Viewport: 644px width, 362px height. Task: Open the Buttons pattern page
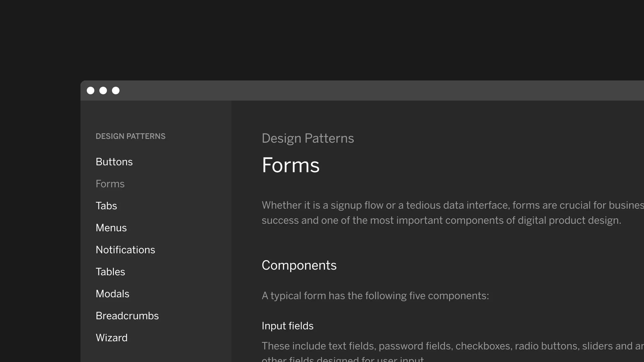point(114,162)
